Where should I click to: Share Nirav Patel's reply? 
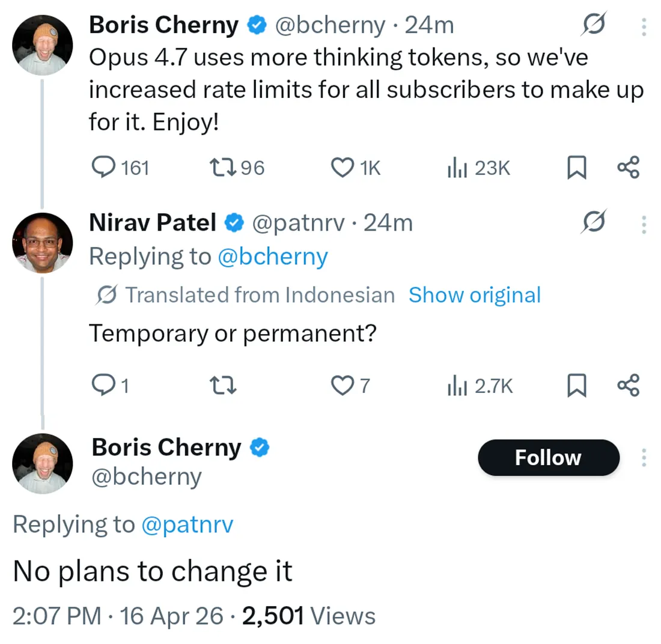point(629,384)
